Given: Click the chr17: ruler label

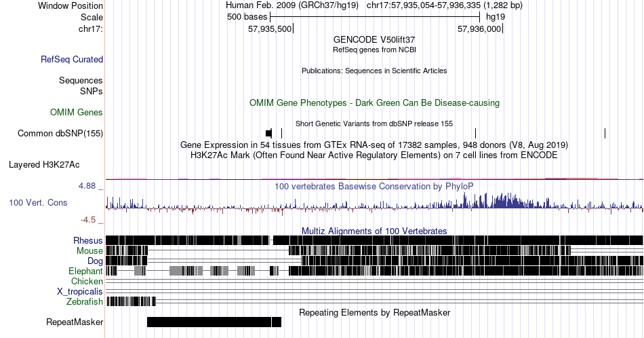Looking at the screenshot, I should (x=91, y=29).
